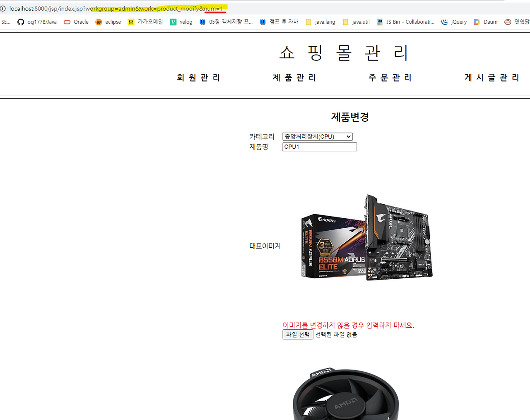
Task: Click the 쇼핑몰관리 title heading
Action: (344, 53)
